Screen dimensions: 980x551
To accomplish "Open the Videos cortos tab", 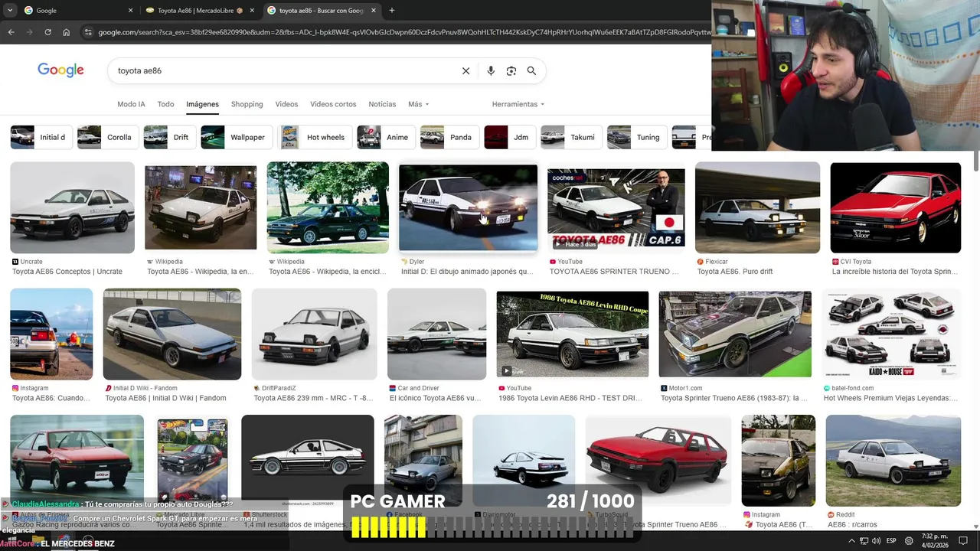I will pos(333,104).
